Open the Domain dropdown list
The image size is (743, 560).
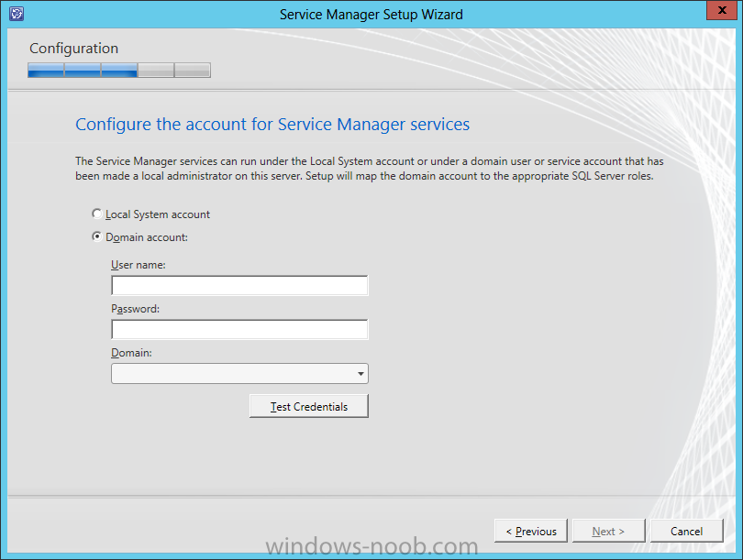coord(239,374)
